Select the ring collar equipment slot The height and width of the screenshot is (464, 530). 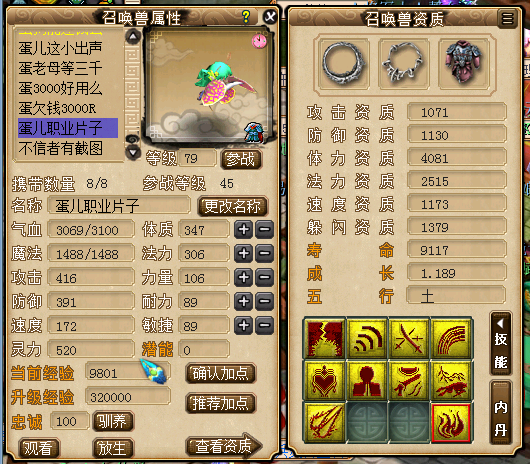point(343,64)
